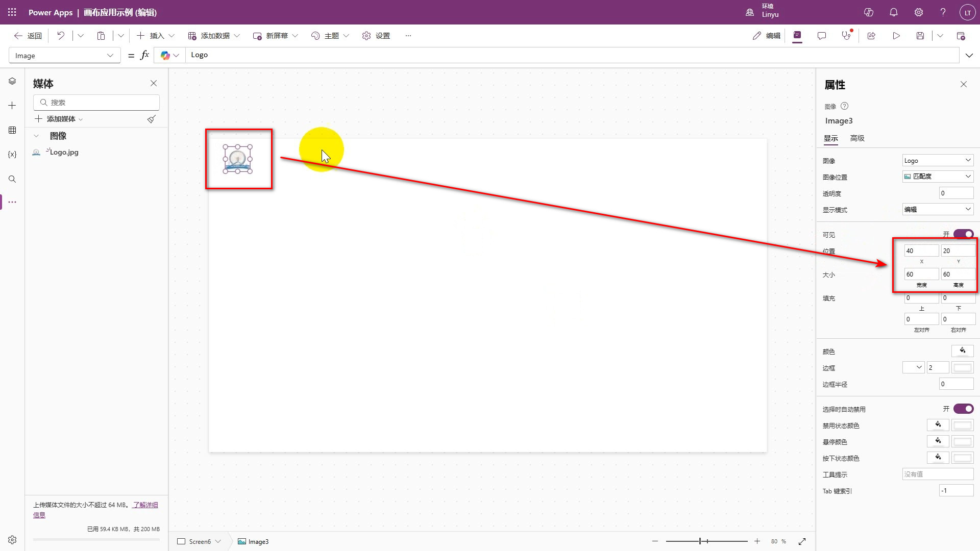This screenshot has height=551, width=980.
Task: Run the App checker stethoscope icon
Action: tap(846, 36)
